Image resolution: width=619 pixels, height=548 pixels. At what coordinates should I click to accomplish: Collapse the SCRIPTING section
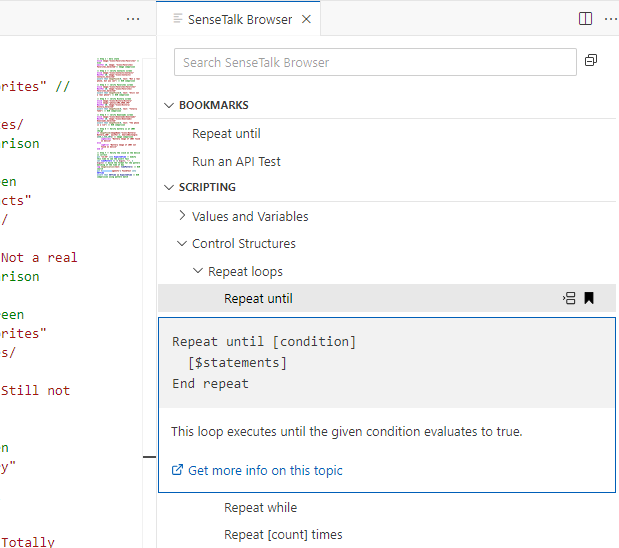169,187
